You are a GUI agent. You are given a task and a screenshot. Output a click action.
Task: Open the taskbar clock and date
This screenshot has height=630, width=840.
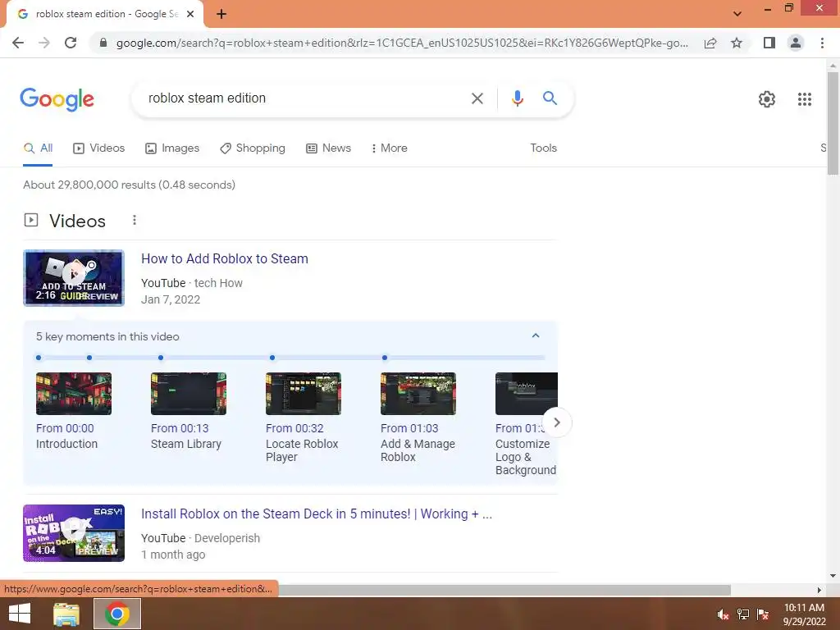(804, 614)
